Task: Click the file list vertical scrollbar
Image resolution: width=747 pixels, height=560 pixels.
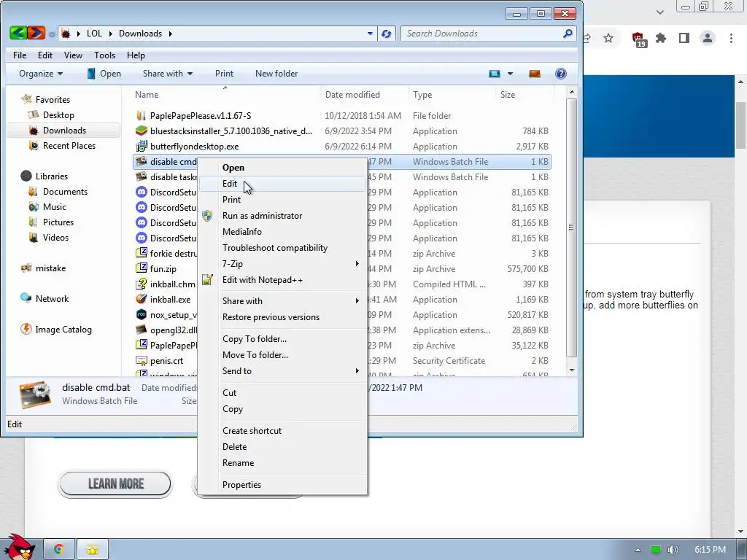Action: point(572,227)
